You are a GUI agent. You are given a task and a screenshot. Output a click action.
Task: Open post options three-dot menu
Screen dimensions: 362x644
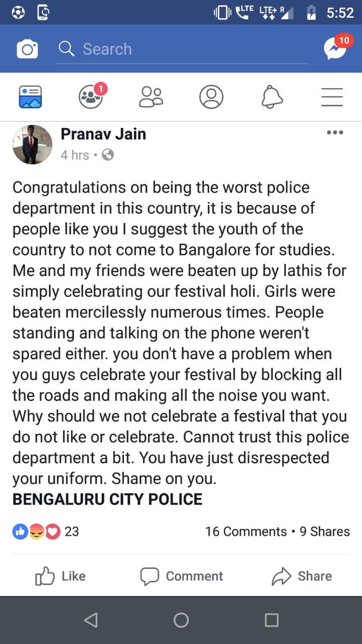(x=335, y=133)
